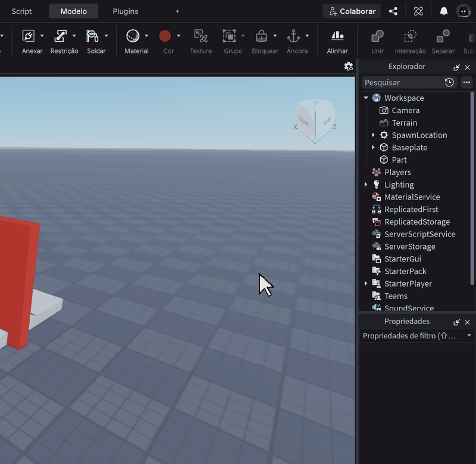Click the Unir union icon
Viewport: 476px width, 464px height.
[378, 36]
